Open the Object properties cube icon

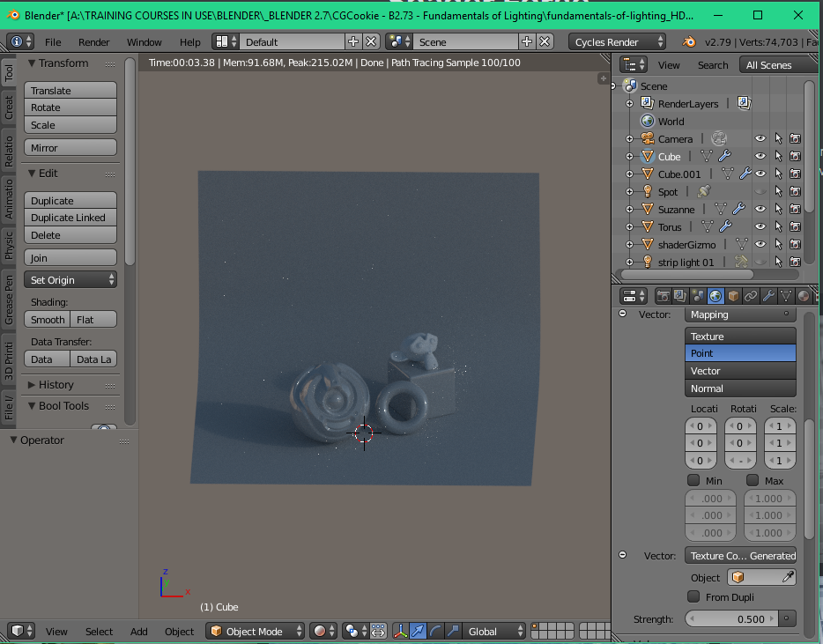coord(733,296)
